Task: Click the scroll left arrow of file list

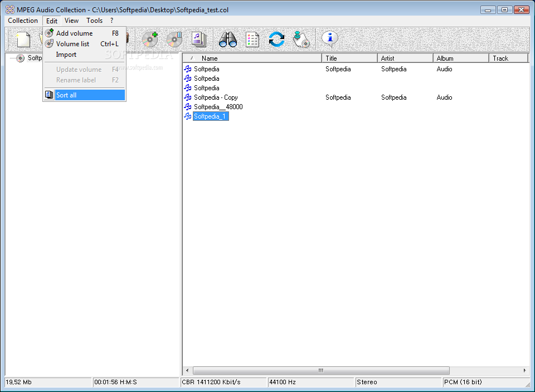Action: [187, 370]
